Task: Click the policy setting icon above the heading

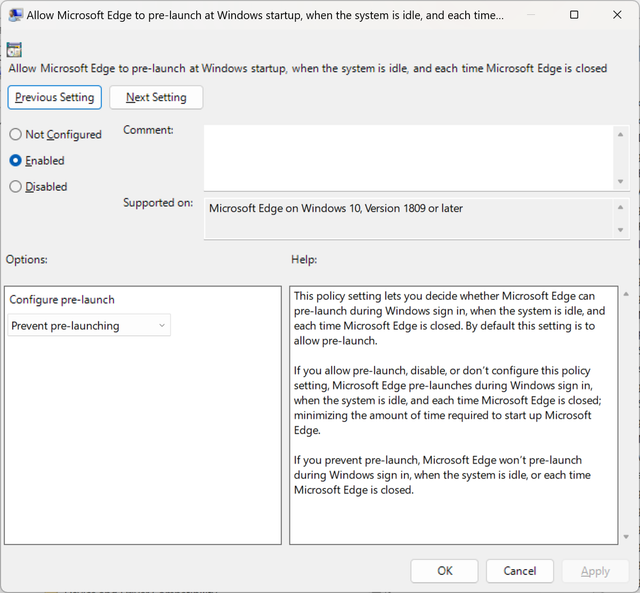Action: pyautogui.click(x=14, y=50)
